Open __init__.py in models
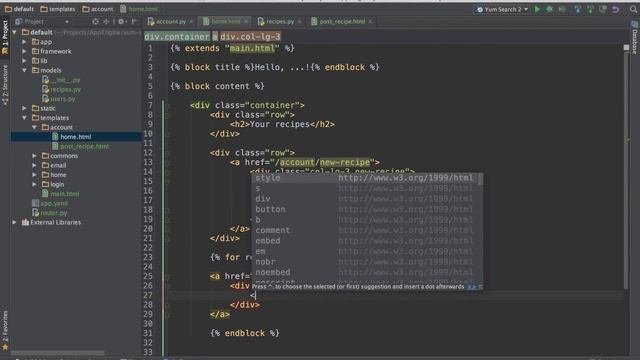640x360 pixels. coord(61,80)
